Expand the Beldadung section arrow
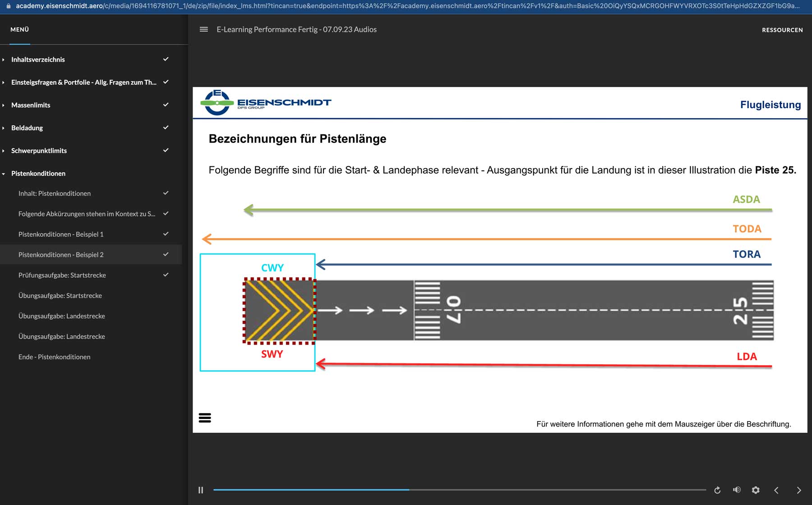The height and width of the screenshot is (505, 812). [x=4, y=128]
